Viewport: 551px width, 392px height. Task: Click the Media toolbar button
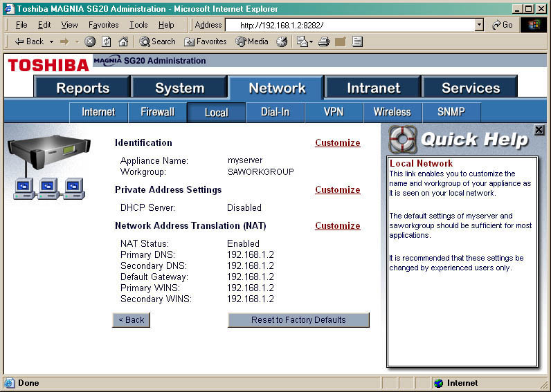[251, 41]
